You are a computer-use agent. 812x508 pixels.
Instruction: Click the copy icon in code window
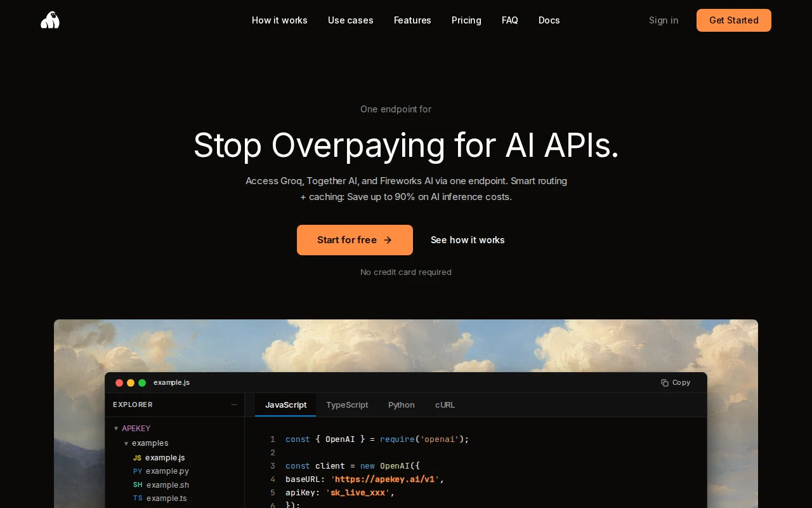664,383
